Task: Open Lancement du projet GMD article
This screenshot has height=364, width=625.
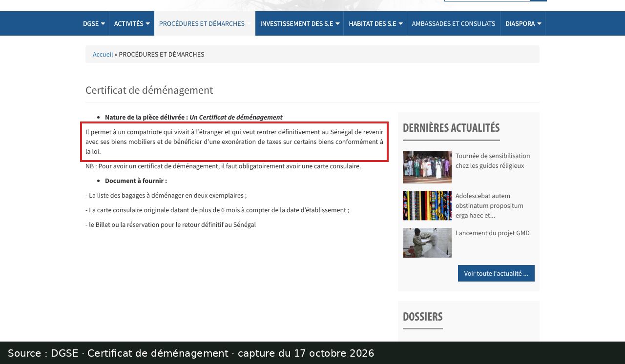Action: (493, 233)
